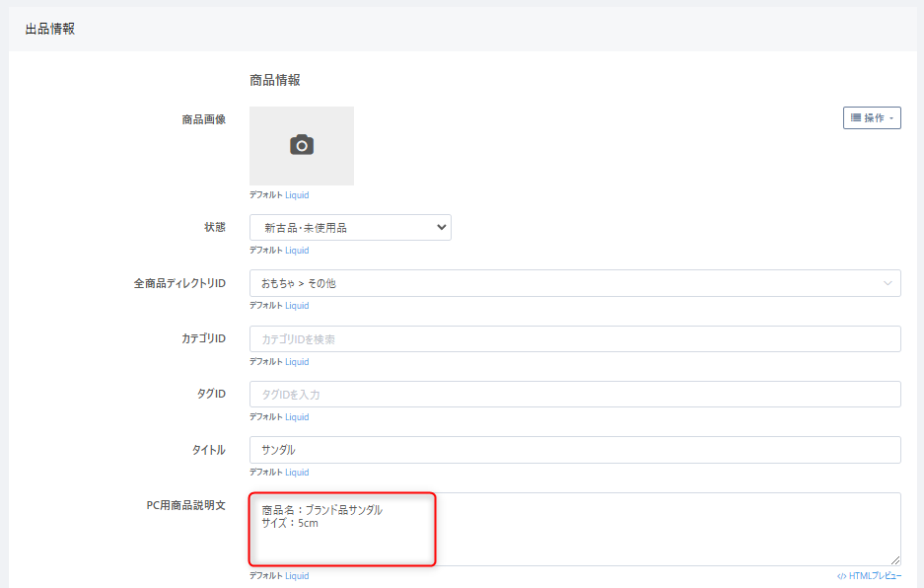Click the PC用商品説明文 label

[186, 505]
